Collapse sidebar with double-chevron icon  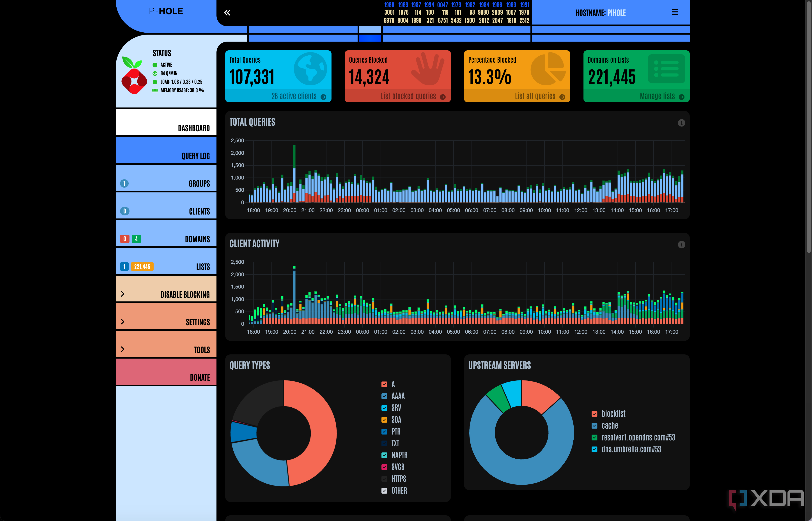tap(227, 13)
